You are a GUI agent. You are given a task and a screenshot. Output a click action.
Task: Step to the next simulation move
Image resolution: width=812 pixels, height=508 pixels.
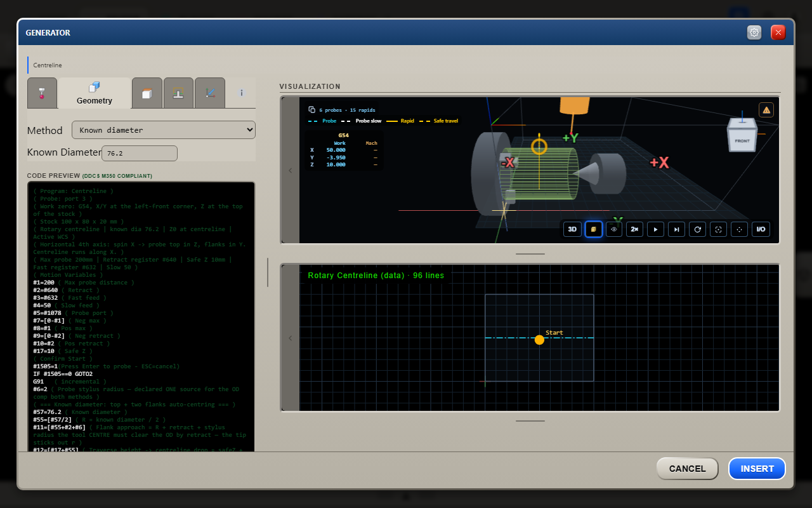tap(677, 229)
